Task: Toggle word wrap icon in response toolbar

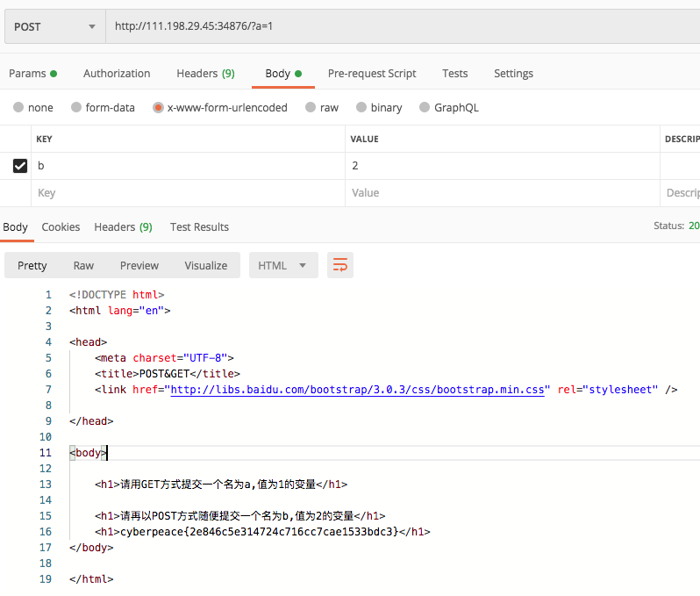Action: click(x=340, y=265)
